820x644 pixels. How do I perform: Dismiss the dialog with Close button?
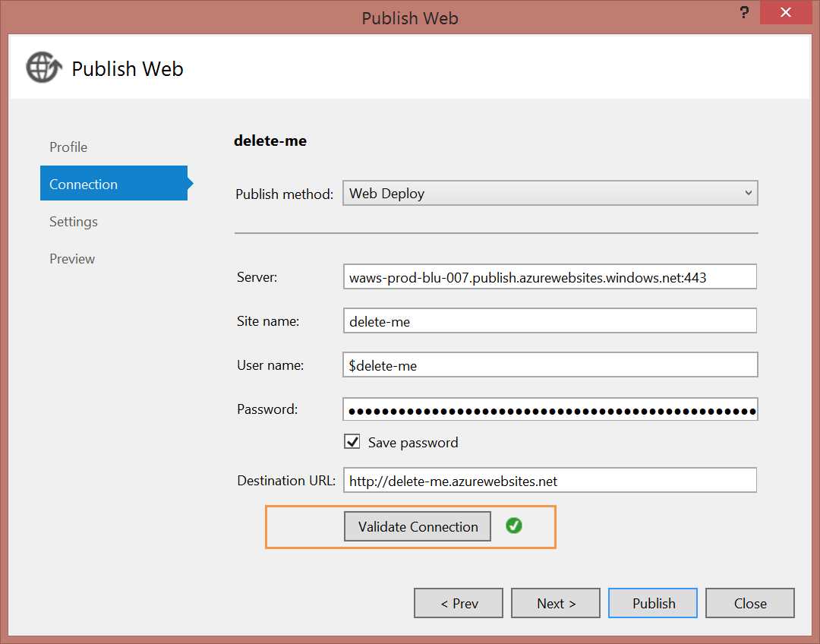[x=749, y=602]
